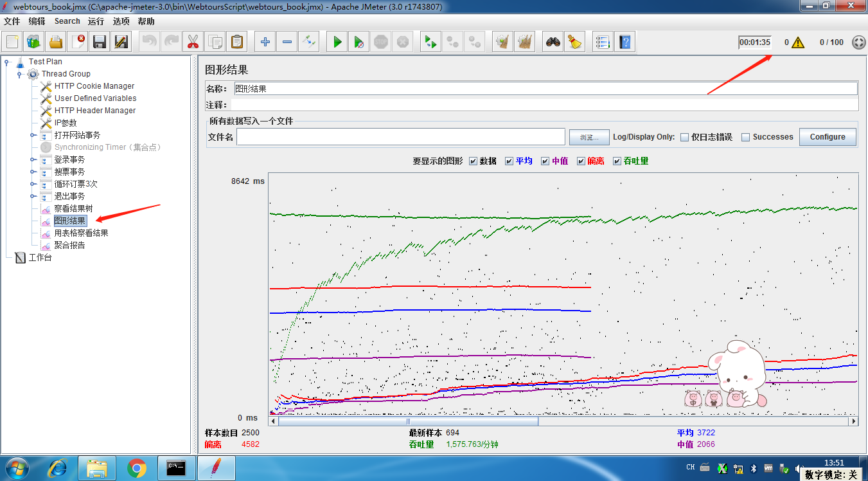Click the Remote Start All icon
Image resolution: width=868 pixels, height=481 pixels.
click(430, 42)
